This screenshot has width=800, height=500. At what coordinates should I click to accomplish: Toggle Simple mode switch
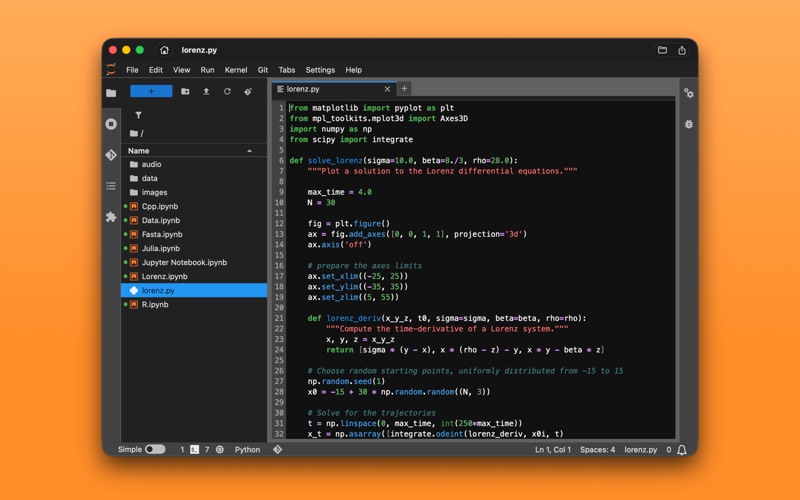pos(155,450)
